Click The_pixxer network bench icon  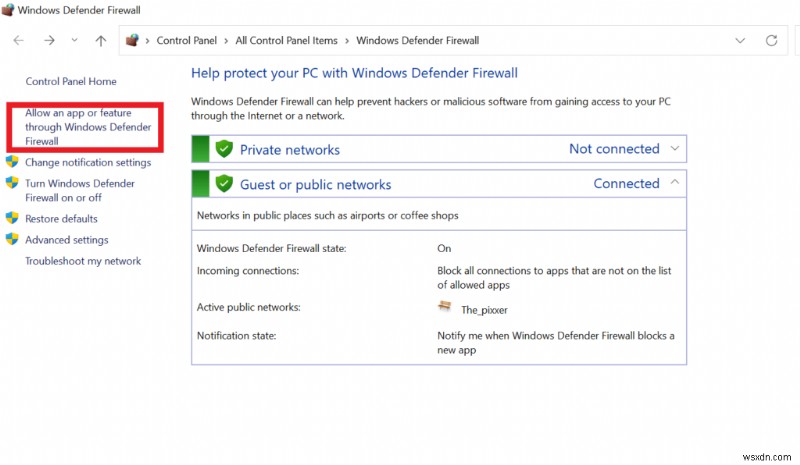[445, 307]
